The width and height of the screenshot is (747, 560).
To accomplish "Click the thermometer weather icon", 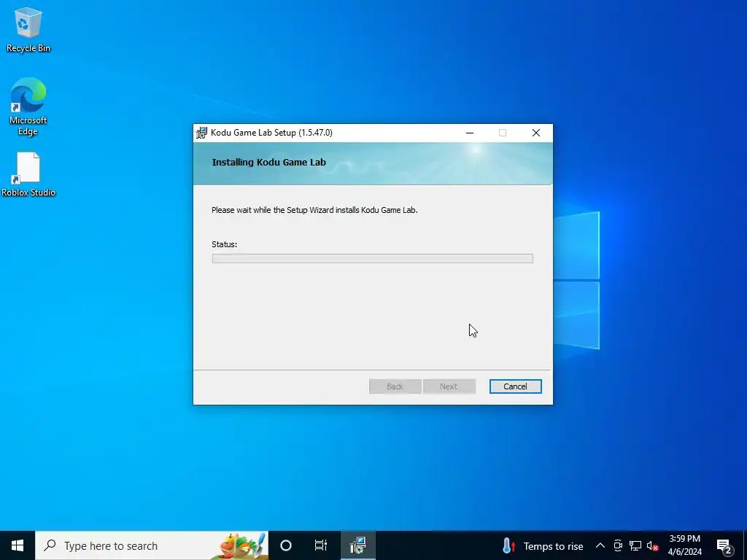I will click(508, 545).
